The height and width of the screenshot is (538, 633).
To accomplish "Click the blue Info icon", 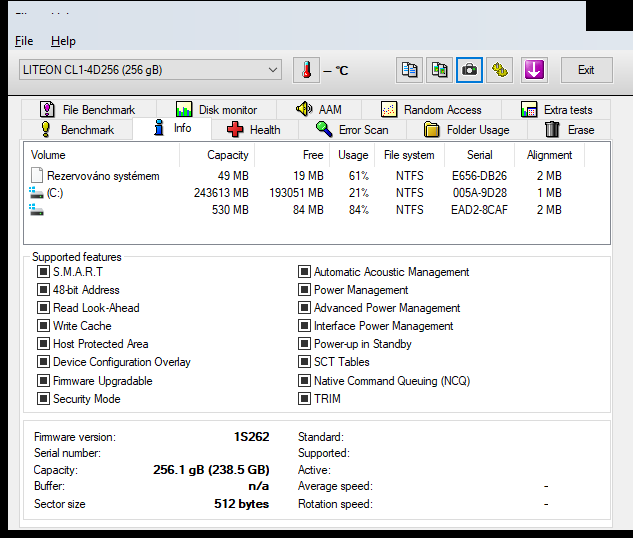I will tap(159, 128).
